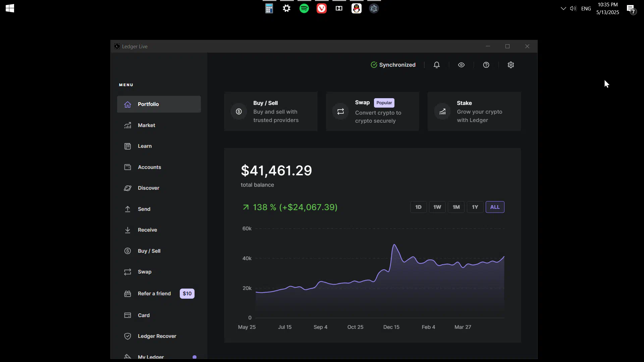Click the Synchronized status indicator

pos(393,65)
